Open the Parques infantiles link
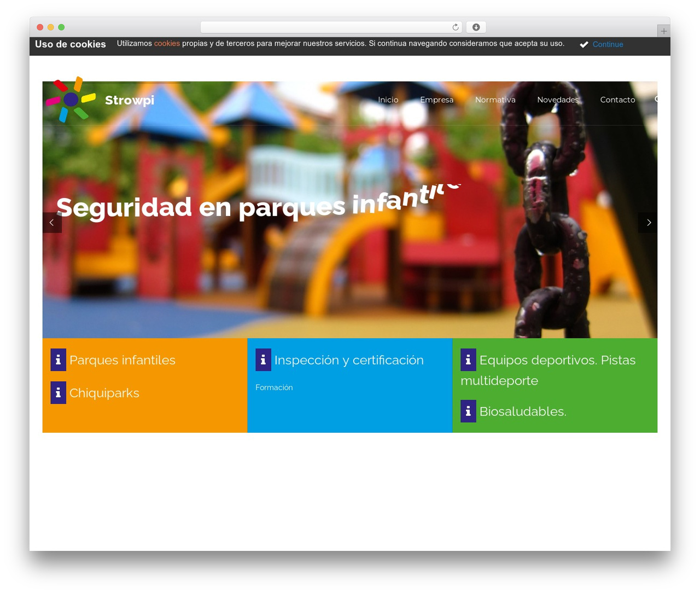Viewport: 700px width, 593px height. pos(122,360)
